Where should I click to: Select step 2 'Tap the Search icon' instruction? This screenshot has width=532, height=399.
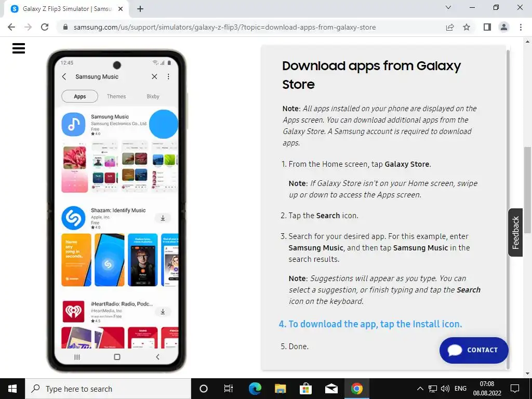320,216
